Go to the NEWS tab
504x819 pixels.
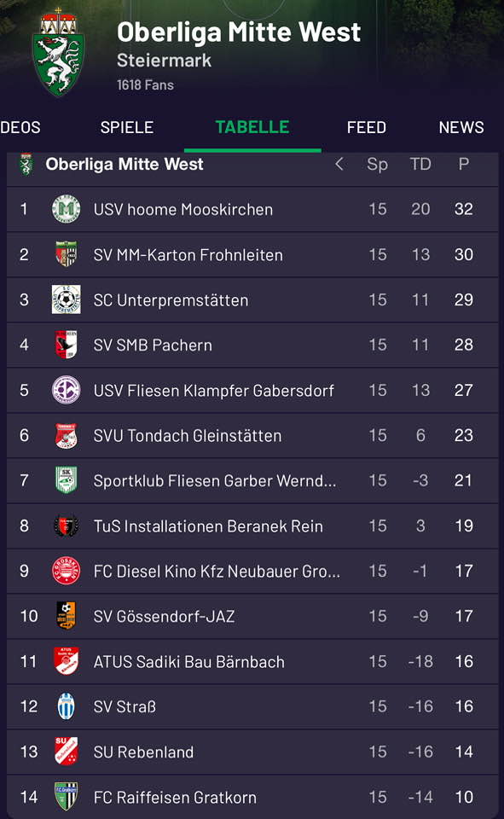pos(461,127)
